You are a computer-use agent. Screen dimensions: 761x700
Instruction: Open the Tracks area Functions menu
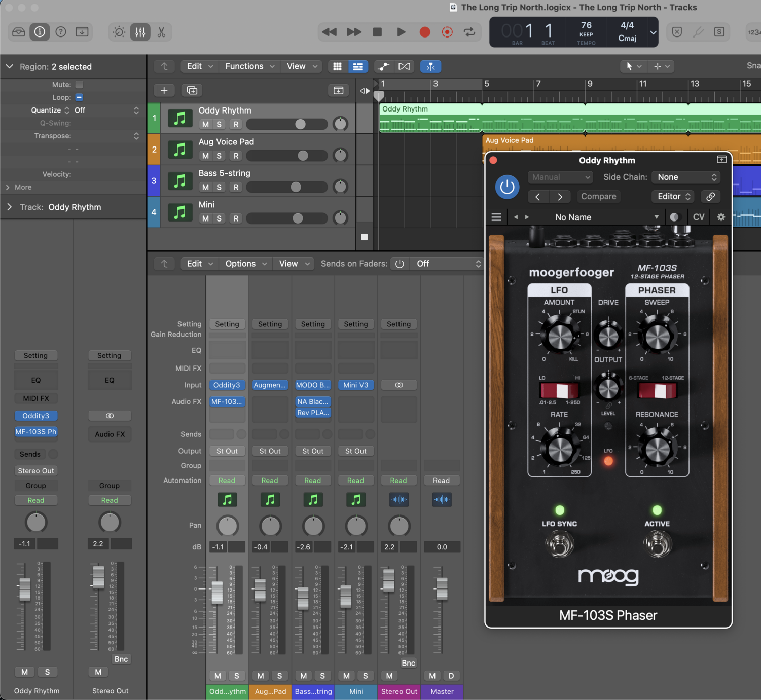click(x=249, y=66)
